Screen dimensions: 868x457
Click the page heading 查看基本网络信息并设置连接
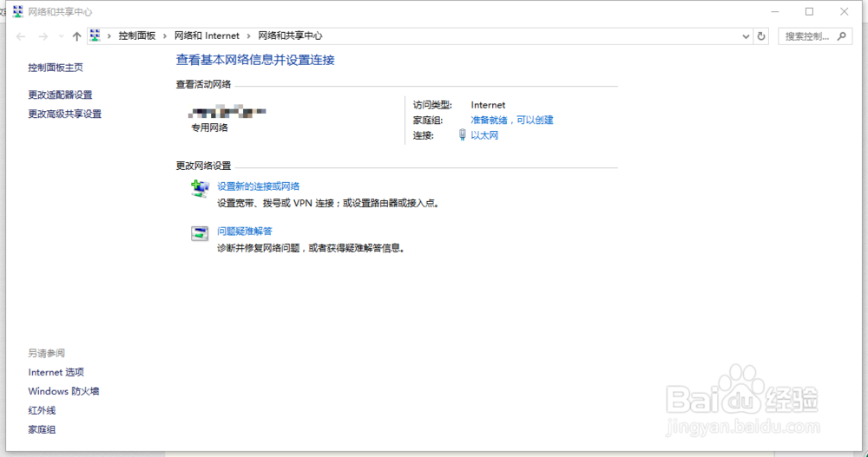(255, 60)
